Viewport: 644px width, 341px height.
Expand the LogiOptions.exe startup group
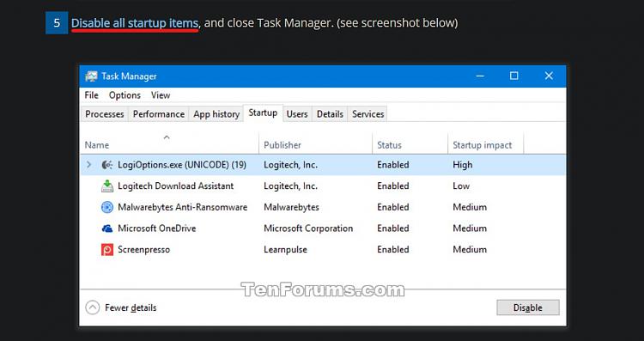[88, 165]
